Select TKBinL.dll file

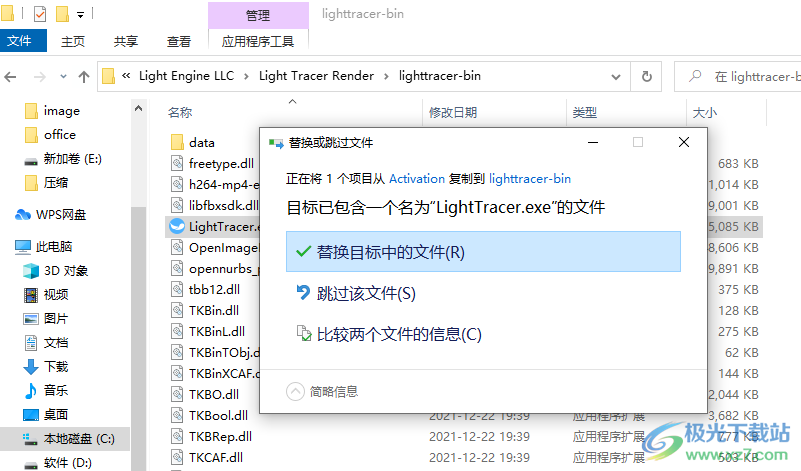217,331
